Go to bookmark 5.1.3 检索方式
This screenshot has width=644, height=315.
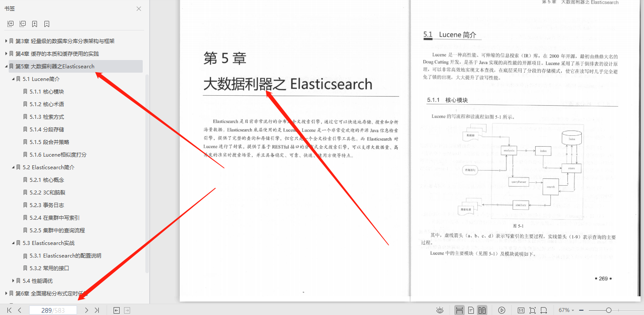pos(47,117)
